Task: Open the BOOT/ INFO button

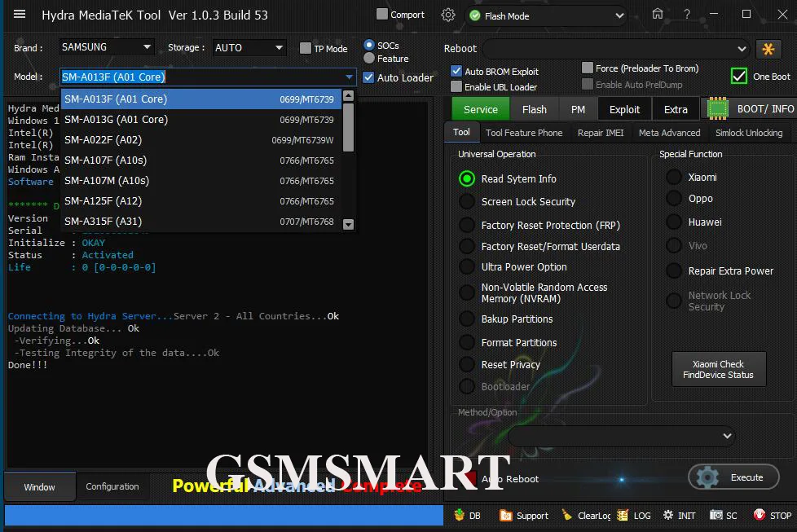Action: click(x=749, y=108)
